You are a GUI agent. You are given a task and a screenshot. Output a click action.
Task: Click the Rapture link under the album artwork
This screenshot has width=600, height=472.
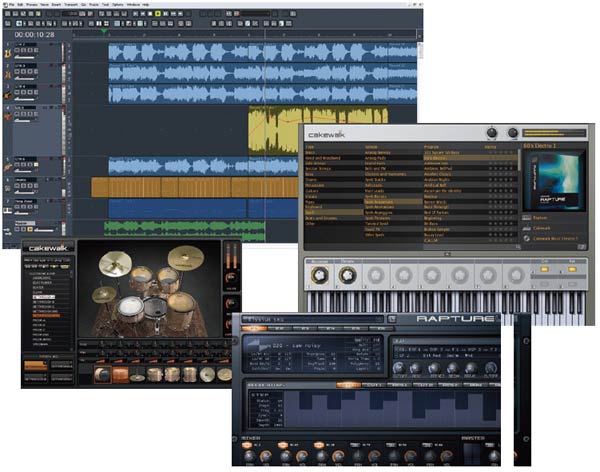pos(541,215)
